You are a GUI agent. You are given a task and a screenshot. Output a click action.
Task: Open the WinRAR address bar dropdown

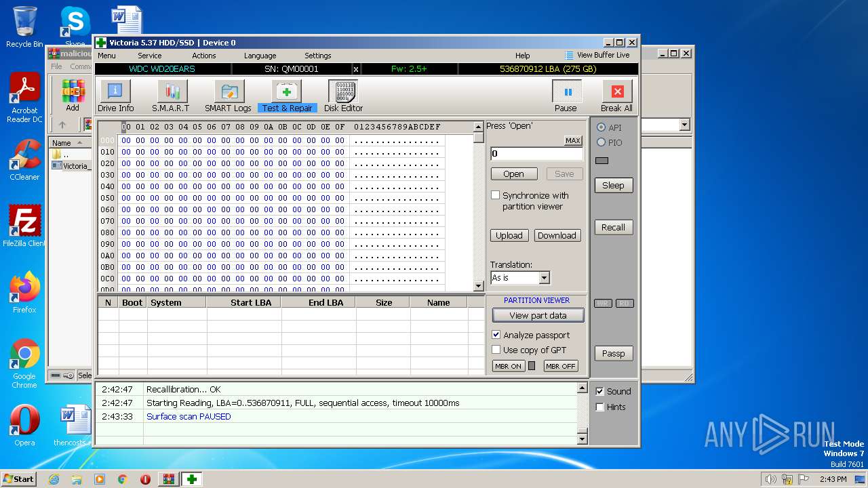click(684, 125)
